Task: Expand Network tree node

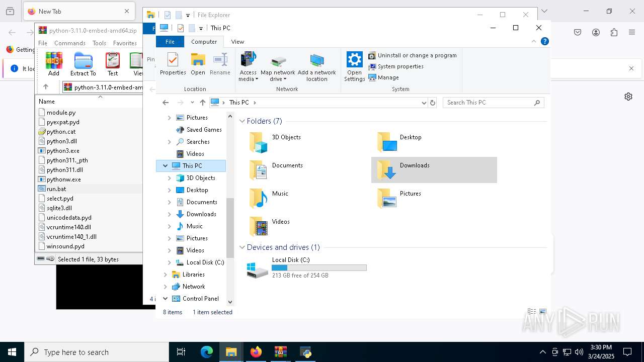Action: [165, 287]
